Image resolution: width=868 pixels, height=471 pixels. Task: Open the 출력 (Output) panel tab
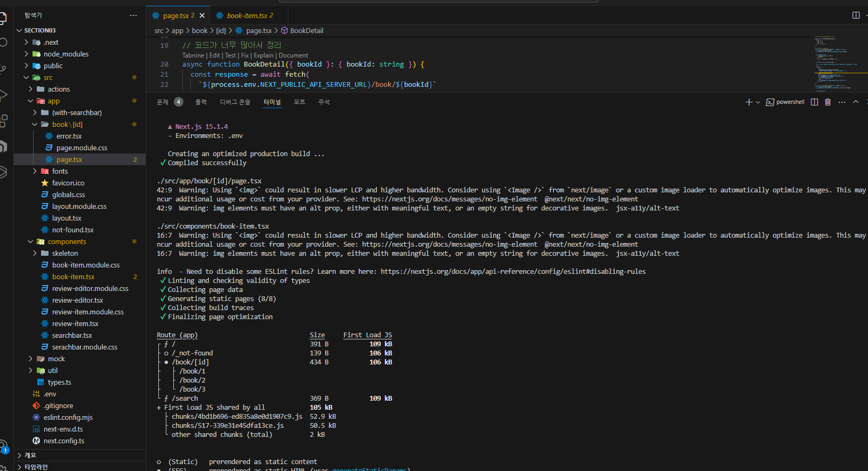click(201, 102)
